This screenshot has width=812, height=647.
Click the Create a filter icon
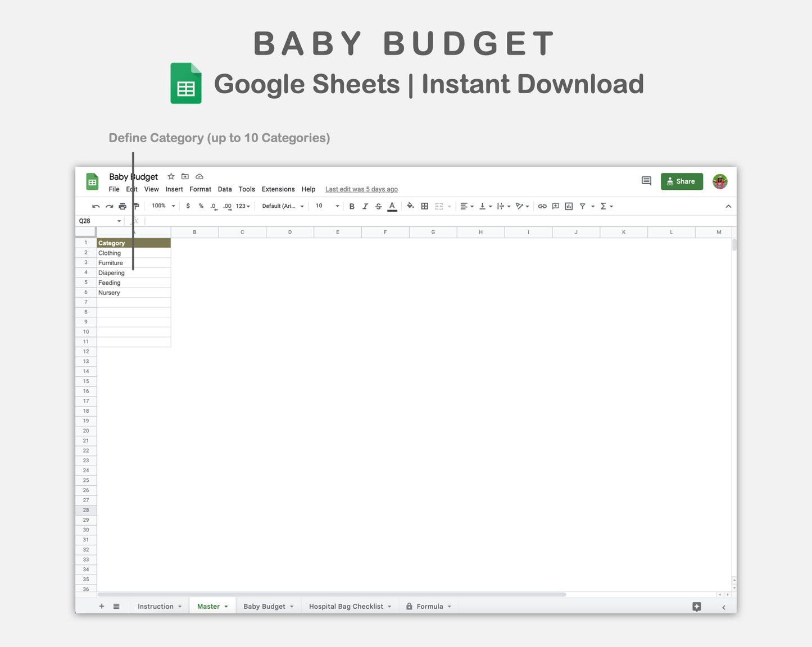tap(583, 206)
